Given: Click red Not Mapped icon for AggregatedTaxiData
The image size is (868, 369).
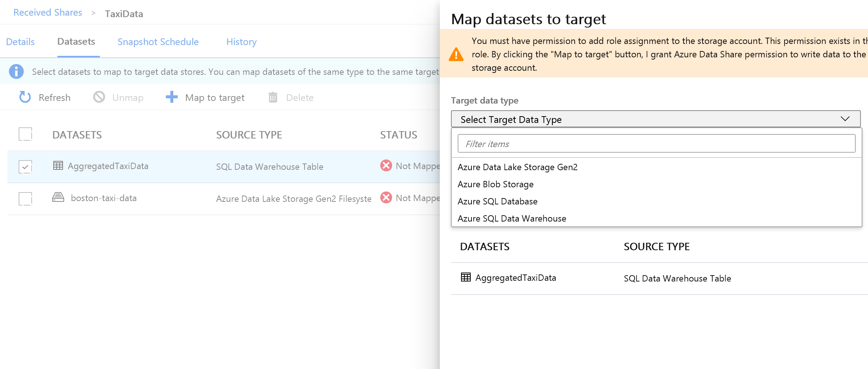Looking at the screenshot, I should (386, 165).
